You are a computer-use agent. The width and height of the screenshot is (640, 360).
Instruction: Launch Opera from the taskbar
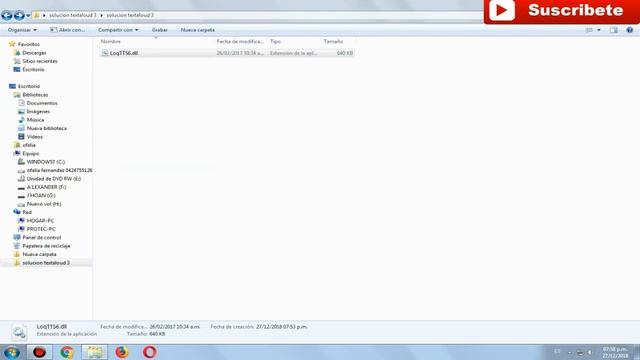(x=149, y=352)
